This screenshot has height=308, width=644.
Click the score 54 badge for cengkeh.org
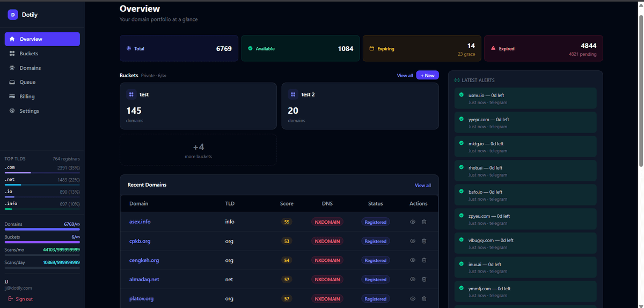(x=287, y=261)
